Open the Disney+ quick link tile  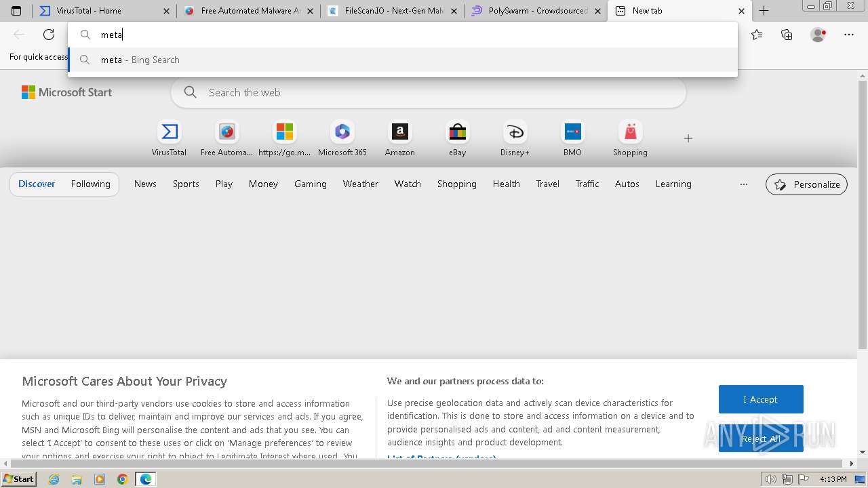515,139
